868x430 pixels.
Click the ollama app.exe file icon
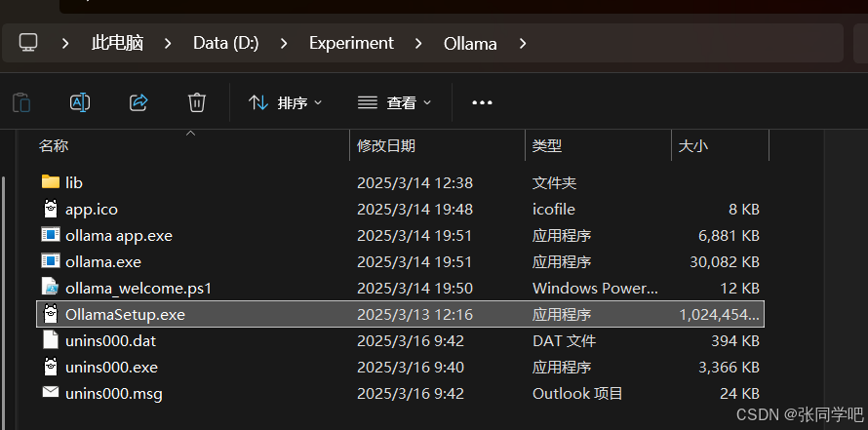tap(51, 235)
